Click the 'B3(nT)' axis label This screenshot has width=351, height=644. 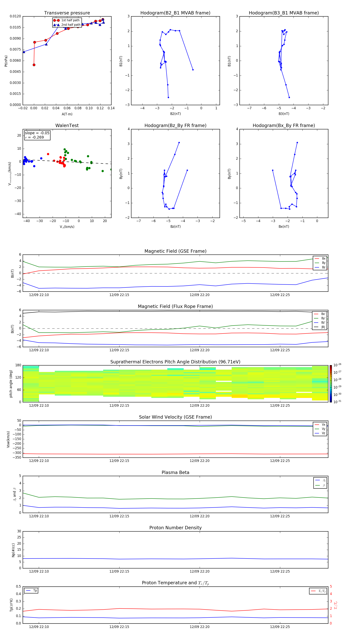(x=284, y=114)
